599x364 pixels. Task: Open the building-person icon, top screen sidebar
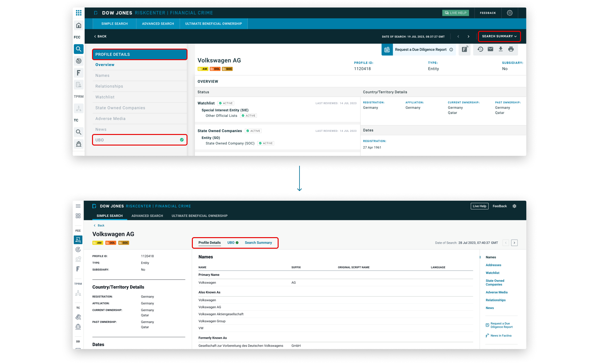click(79, 84)
